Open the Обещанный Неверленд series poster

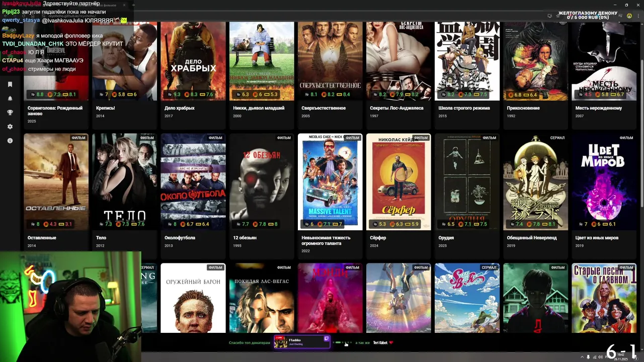[x=535, y=182]
